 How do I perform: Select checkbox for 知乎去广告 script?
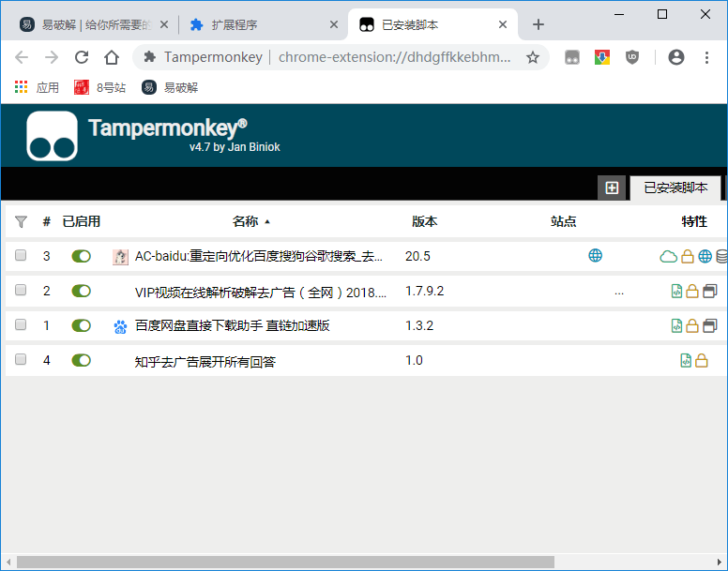tap(21, 359)
